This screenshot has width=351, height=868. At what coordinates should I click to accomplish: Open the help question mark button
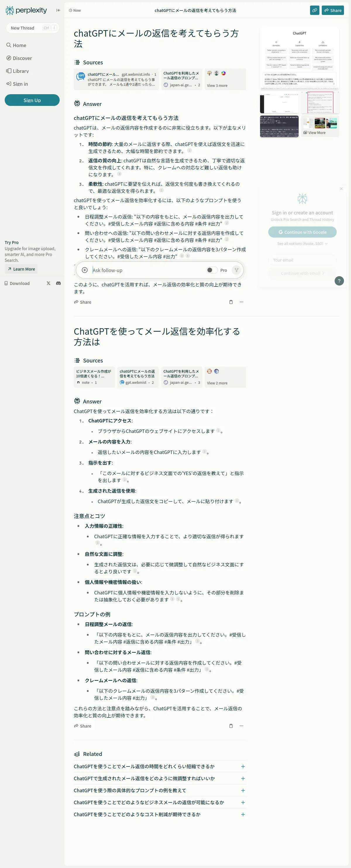[339, 281]
